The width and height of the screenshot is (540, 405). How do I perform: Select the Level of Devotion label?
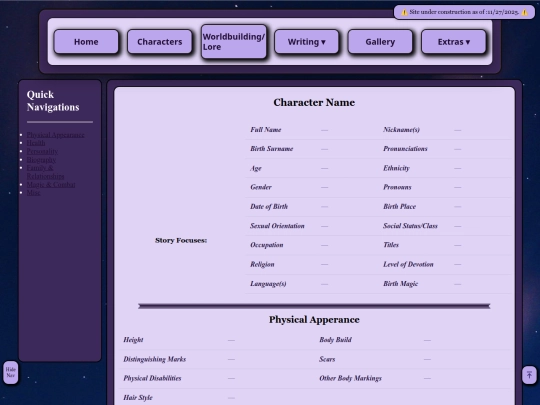408,264
